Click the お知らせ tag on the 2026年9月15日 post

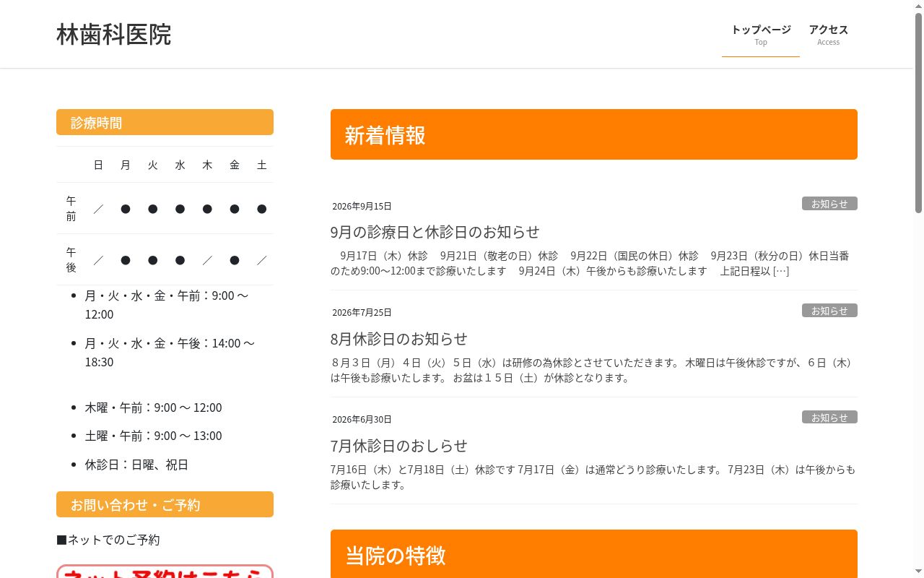tap(829, 204)
